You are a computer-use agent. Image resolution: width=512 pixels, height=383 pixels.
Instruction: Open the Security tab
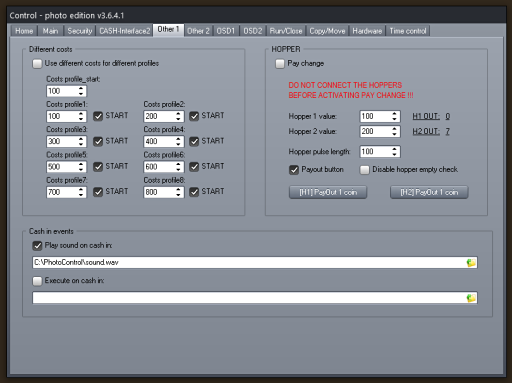[x=80, y=31]
